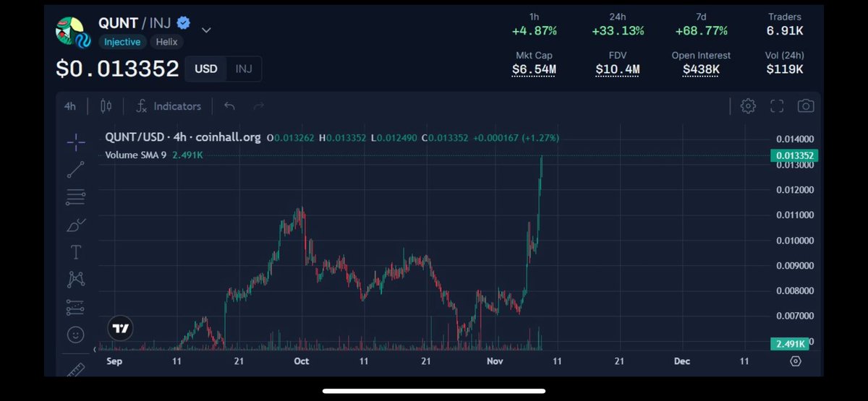Viewport: 868px width, 401px height.
Task: Click the QUNT token logo
Action: (72, 31)
